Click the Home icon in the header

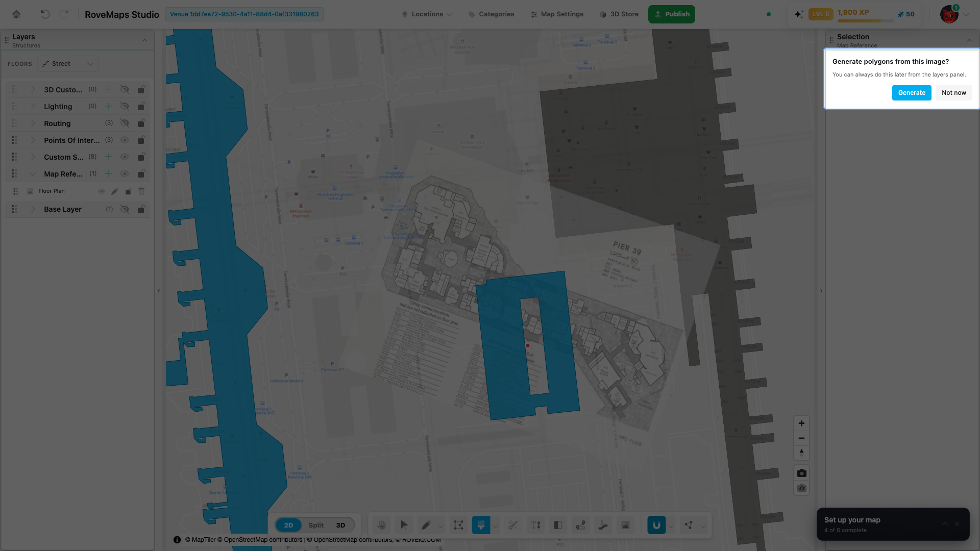16,14
